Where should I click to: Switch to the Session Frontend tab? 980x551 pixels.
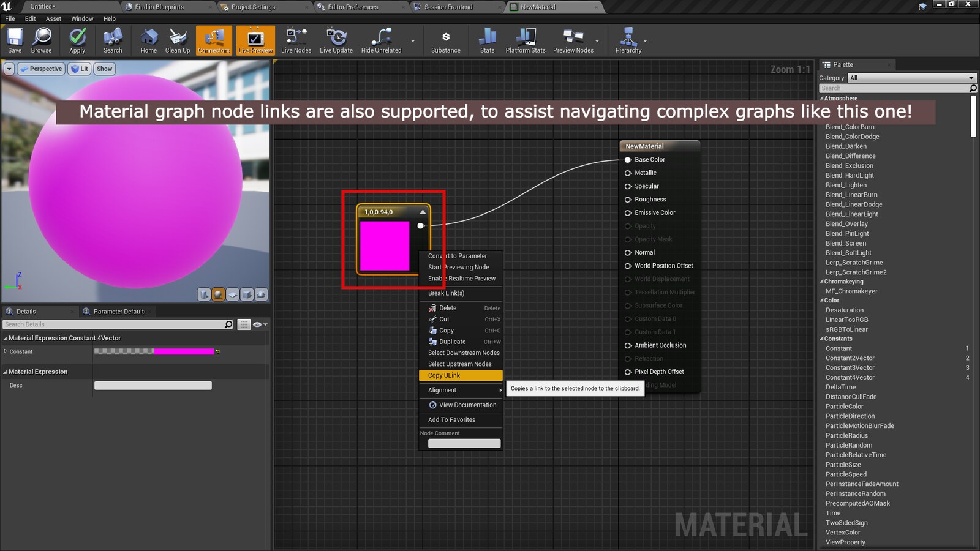coord(448,7)
